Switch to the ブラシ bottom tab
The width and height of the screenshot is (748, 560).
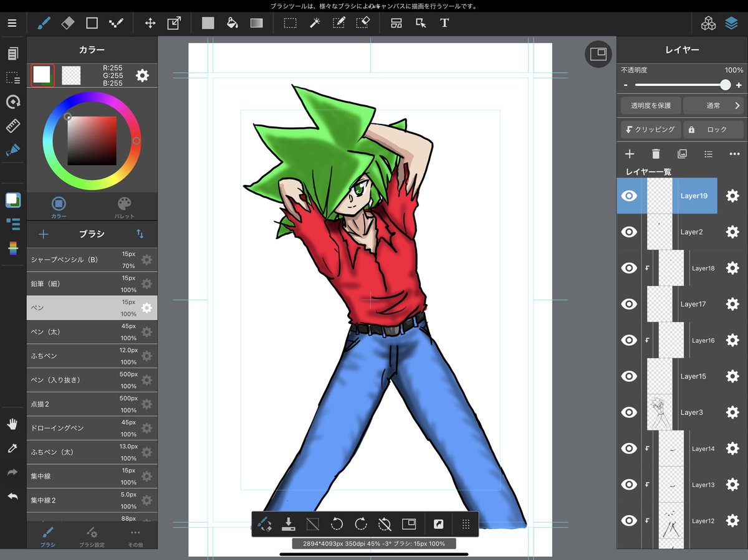click(x=48, y=537)
